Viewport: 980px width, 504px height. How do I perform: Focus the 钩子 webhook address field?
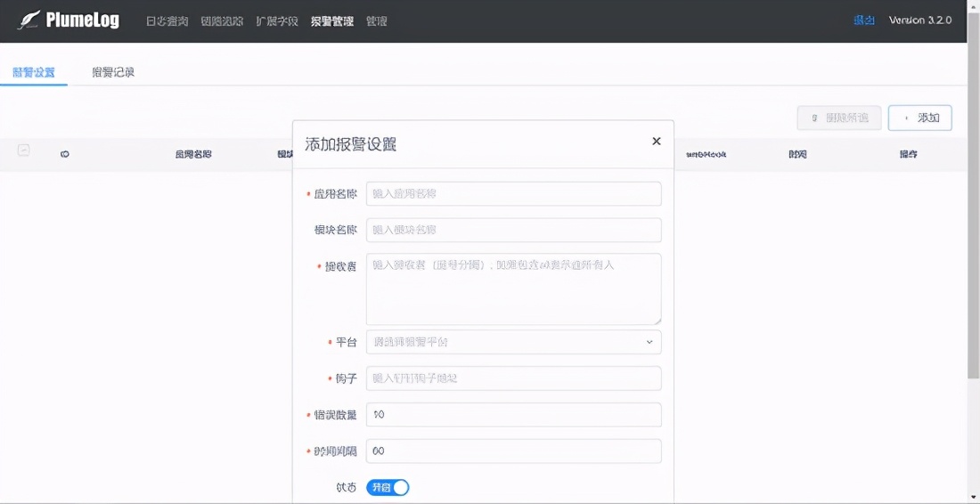tap(513, 378)
